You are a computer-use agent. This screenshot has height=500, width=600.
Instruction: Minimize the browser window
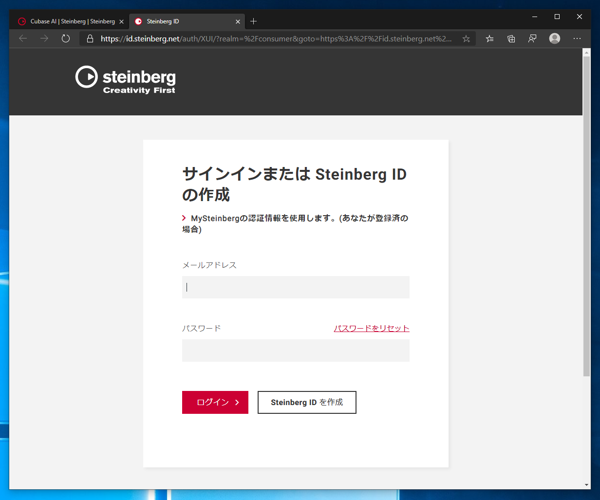(x=535, y=17)
